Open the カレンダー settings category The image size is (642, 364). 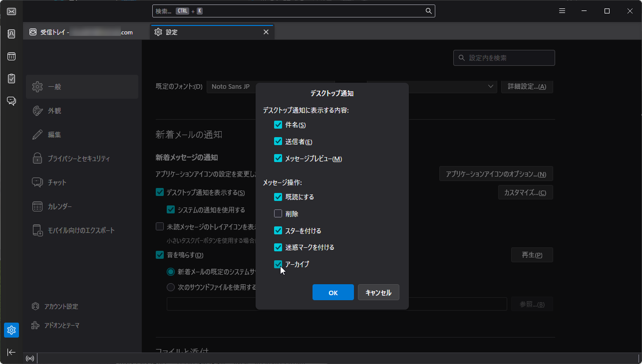click(82, 206)
